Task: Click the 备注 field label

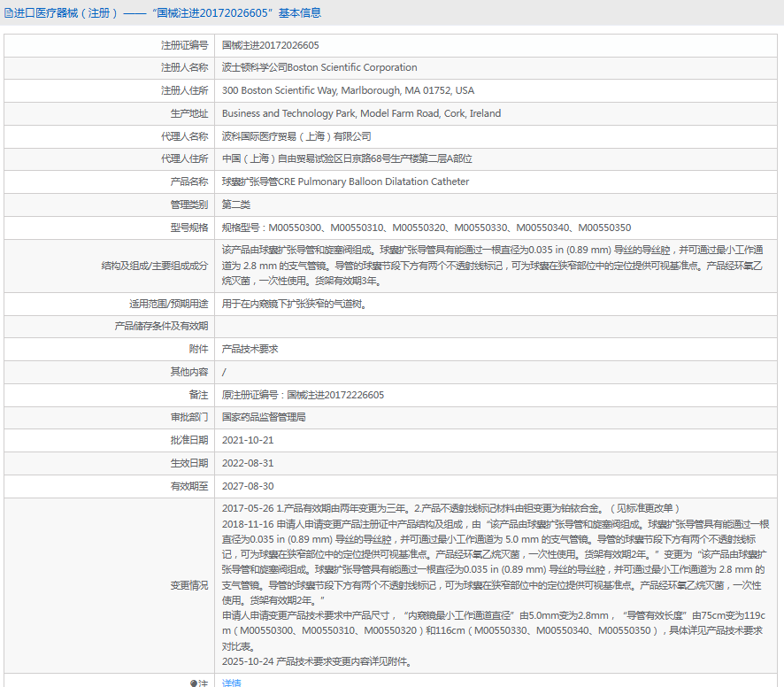Action: click(199, 395)
